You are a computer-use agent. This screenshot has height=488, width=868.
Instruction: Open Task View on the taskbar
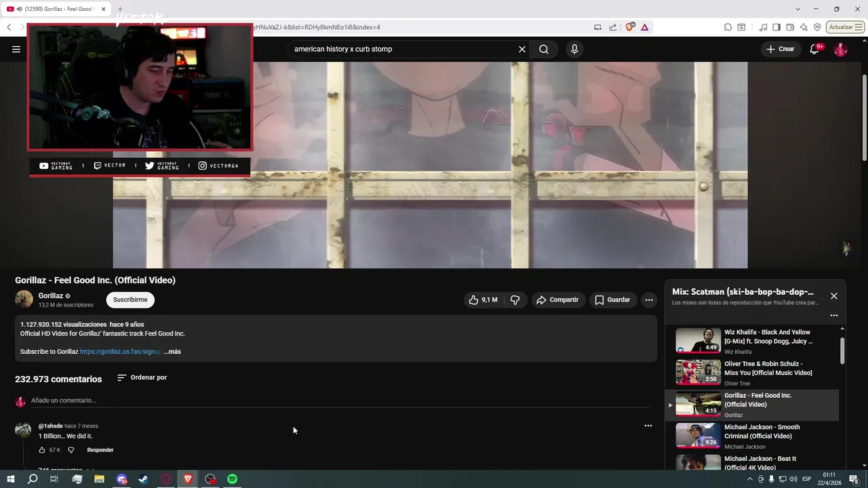(x=54, y=479)
